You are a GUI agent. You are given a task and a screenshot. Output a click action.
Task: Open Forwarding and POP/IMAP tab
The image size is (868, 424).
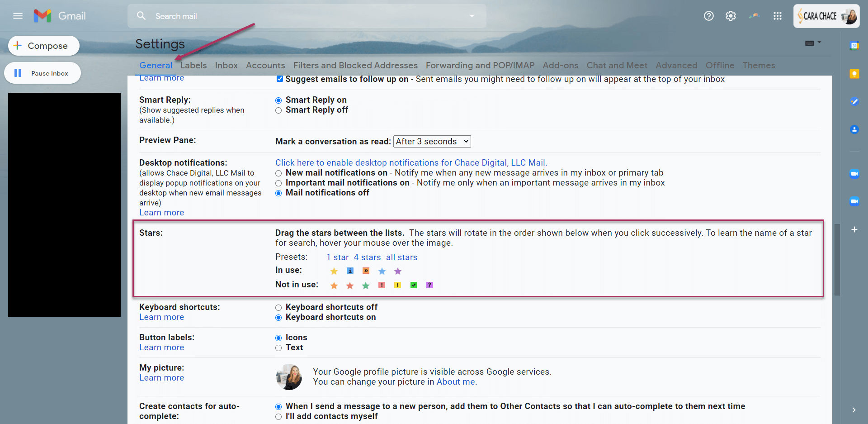(x=480, y=65)
